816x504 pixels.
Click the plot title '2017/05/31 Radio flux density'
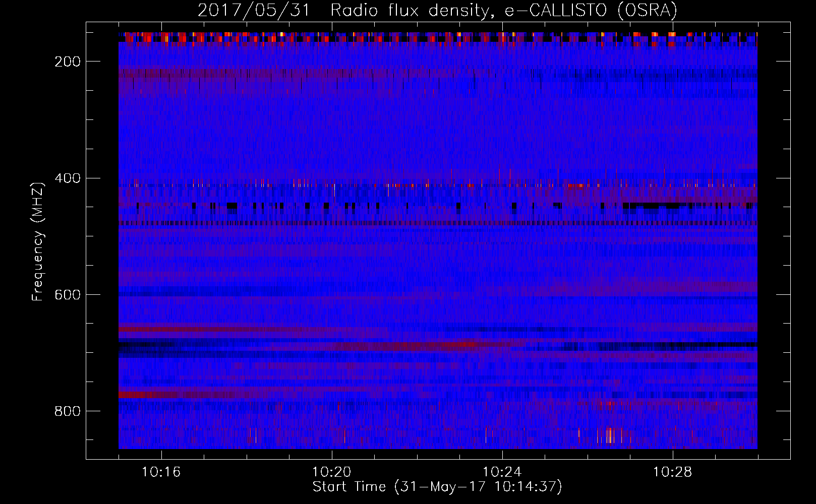pos(437,10)
